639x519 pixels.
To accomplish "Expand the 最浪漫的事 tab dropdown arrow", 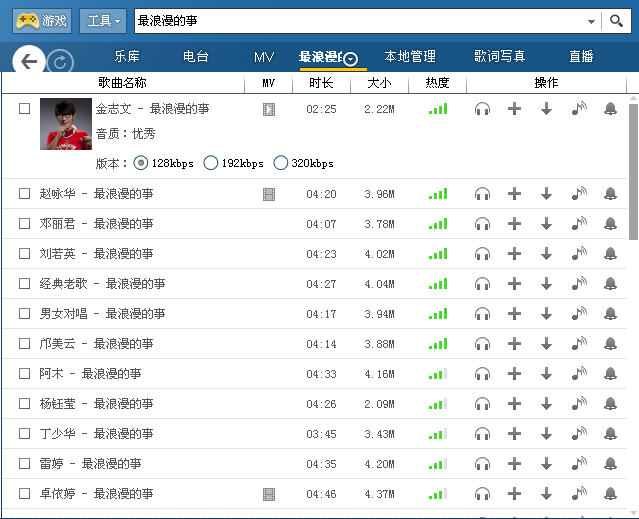I will point(351,60).
